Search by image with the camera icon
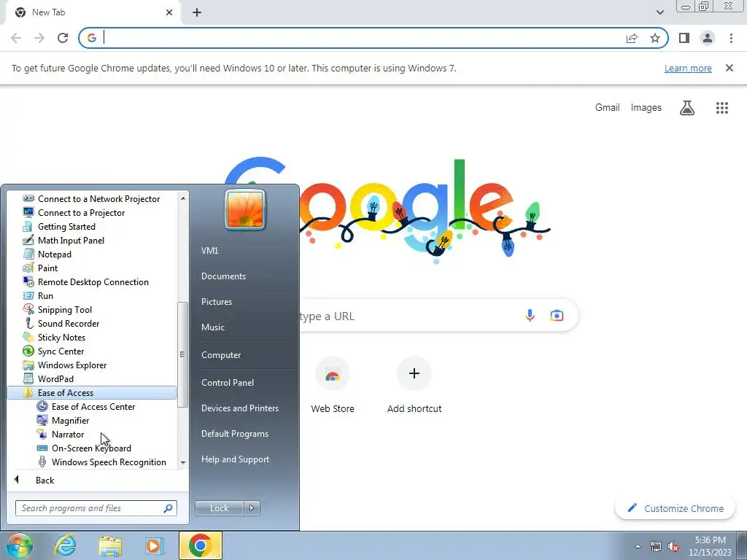The width and height of the screenshot is (747, 560). click(x=557, y=315)
